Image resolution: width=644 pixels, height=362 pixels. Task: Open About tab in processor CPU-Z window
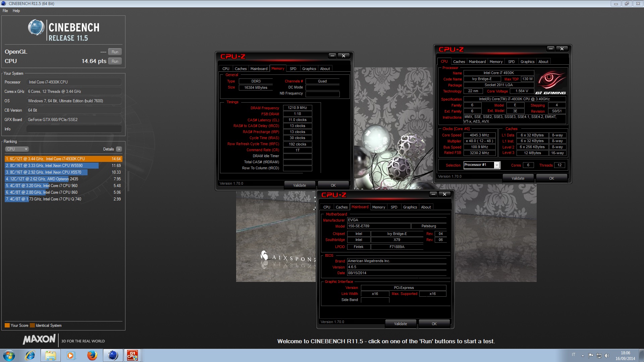tap(543, 62)
